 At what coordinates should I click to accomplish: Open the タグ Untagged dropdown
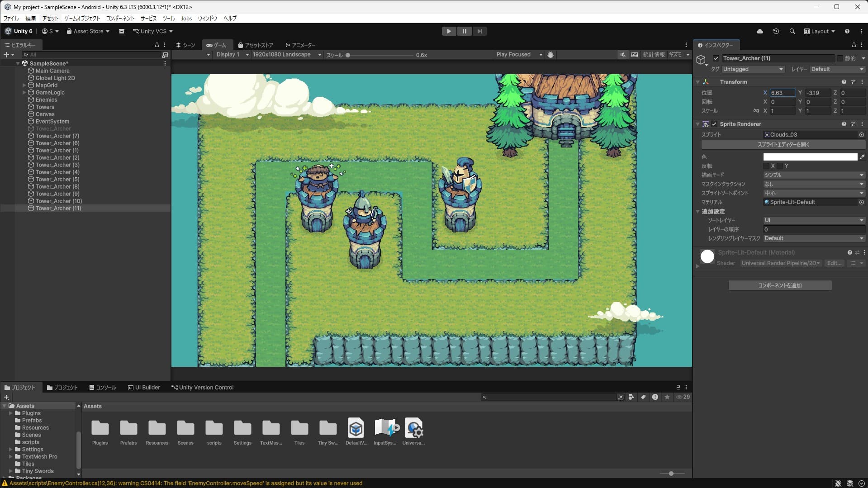(753, 69)
